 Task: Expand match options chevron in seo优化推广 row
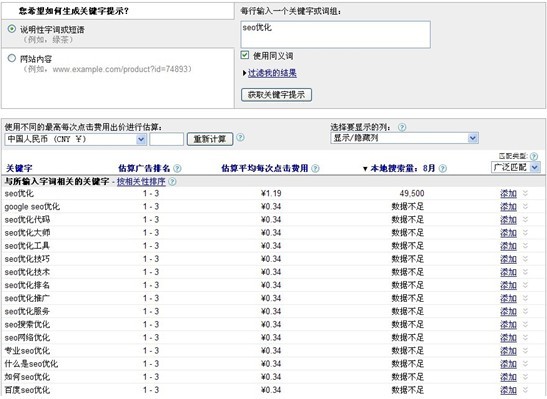(525, 298)
